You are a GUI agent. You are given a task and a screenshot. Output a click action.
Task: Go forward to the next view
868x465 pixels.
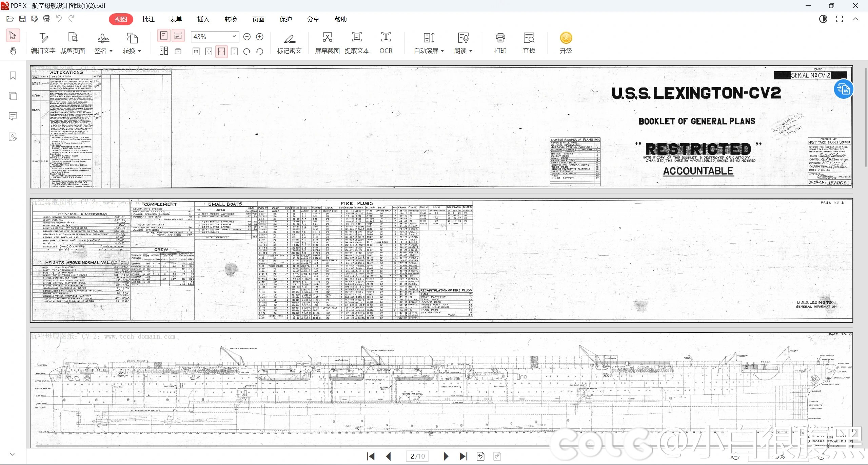497,457
